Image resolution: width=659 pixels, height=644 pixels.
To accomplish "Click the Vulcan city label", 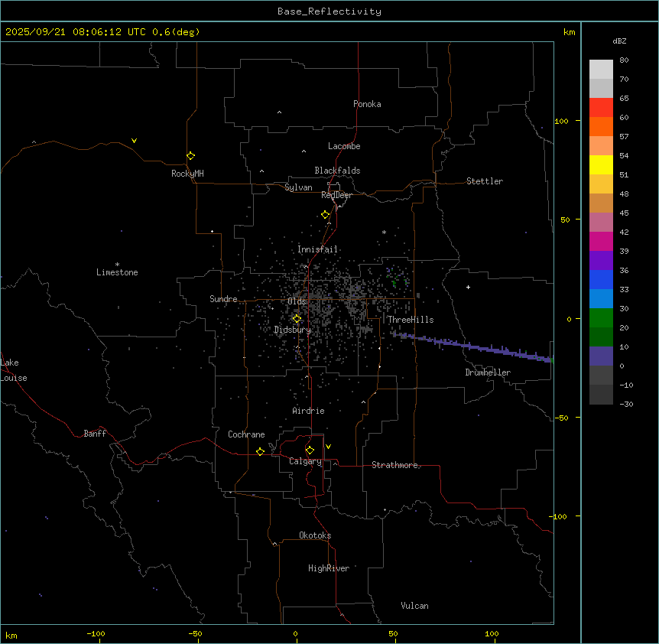I will tap(414, 606).
